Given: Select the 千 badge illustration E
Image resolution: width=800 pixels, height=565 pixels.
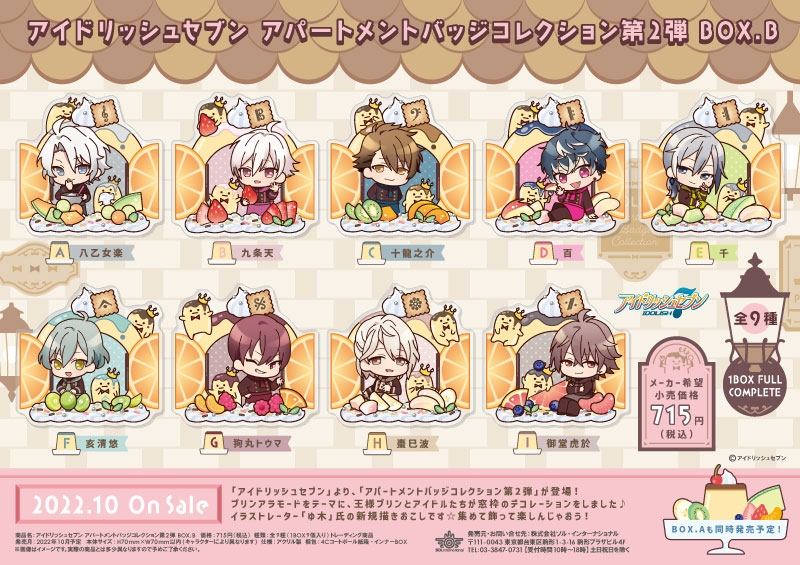Looking at the screenshot, I should 711,166.
